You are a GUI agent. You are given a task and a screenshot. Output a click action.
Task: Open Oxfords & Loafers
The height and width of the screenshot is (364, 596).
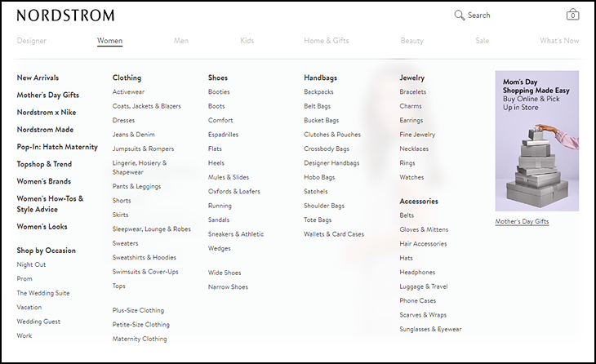[234, 192]
